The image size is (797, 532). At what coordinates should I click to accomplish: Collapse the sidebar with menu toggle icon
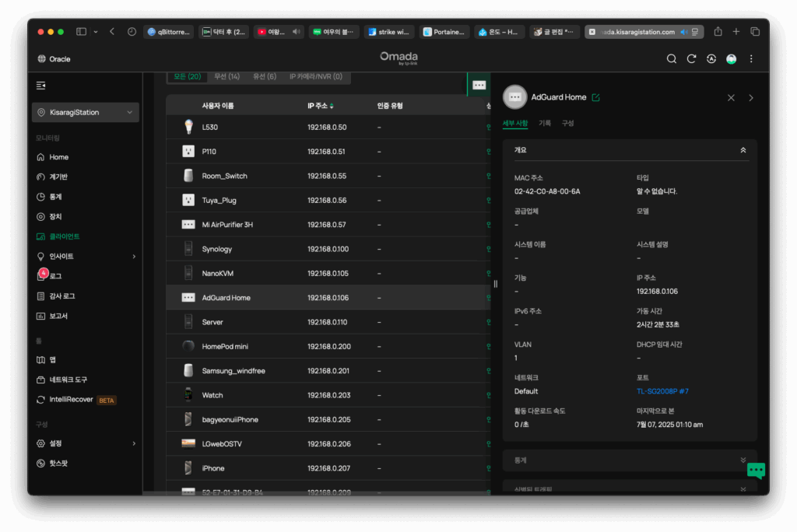[41, 86]
